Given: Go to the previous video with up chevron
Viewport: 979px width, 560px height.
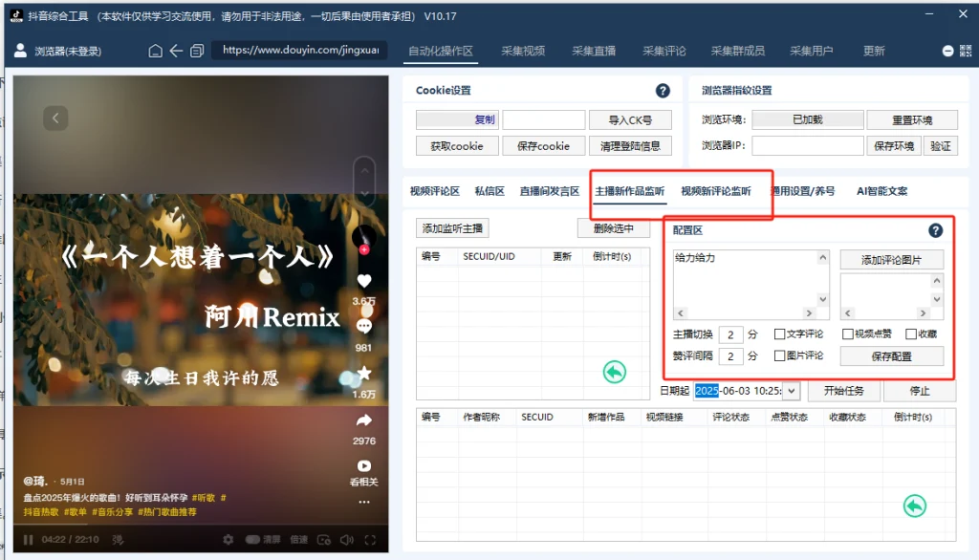Looking at the screenshot, I should pos(364,170).
